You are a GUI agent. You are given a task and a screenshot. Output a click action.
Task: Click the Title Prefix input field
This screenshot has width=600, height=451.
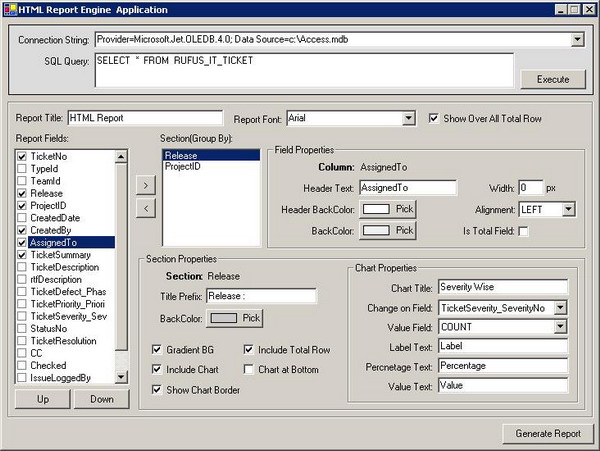[x=261, y=296]
